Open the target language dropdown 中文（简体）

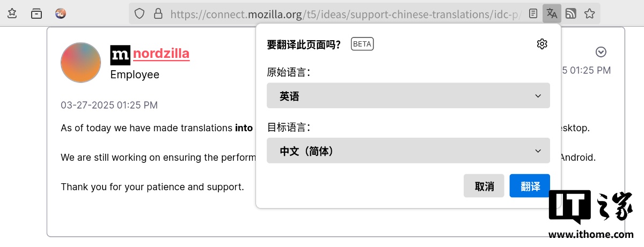pyautogui.click(x=408, y=151)
